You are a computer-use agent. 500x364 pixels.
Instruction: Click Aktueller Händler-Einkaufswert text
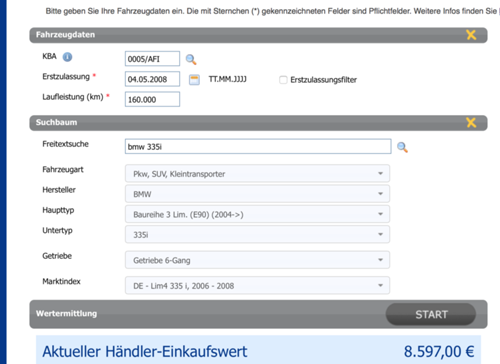145,351
